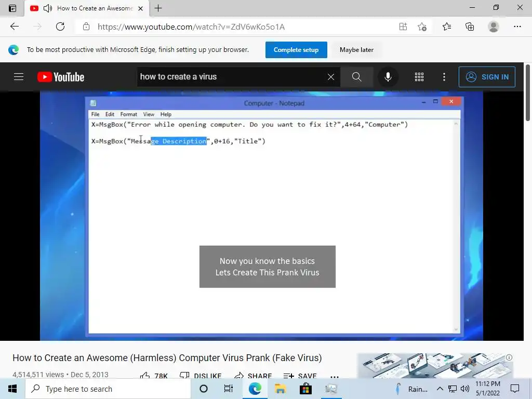Open the apps available icon in address bar
This screenshot has height=399, width=532.
pyautogui.click(x=403, y=26)
